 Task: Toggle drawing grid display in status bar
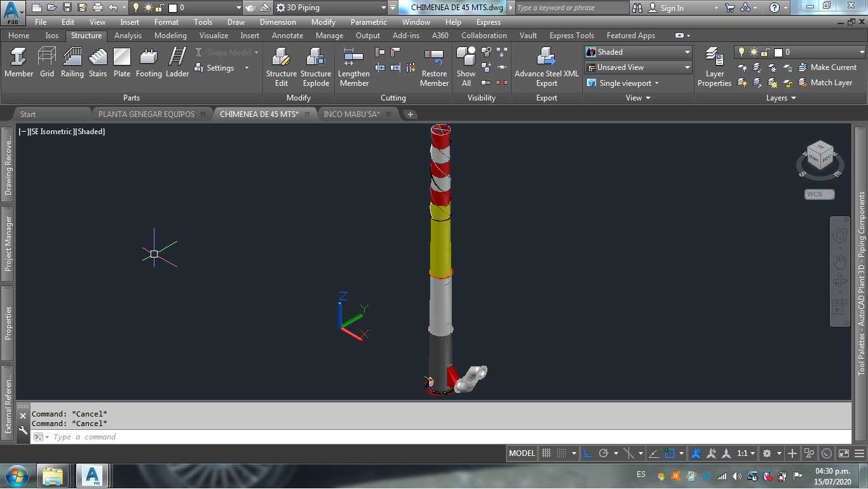point(546,453)
